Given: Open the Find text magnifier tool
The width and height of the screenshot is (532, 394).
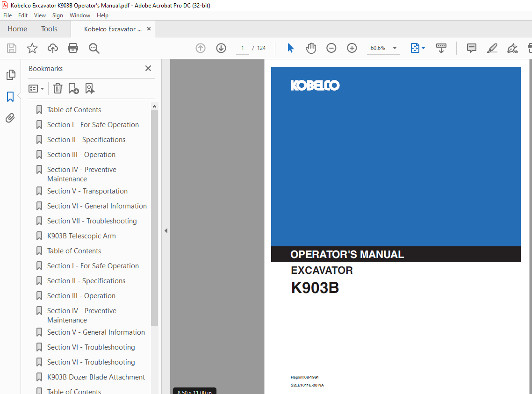Looking at the screenshot, I should pos(94,48).
